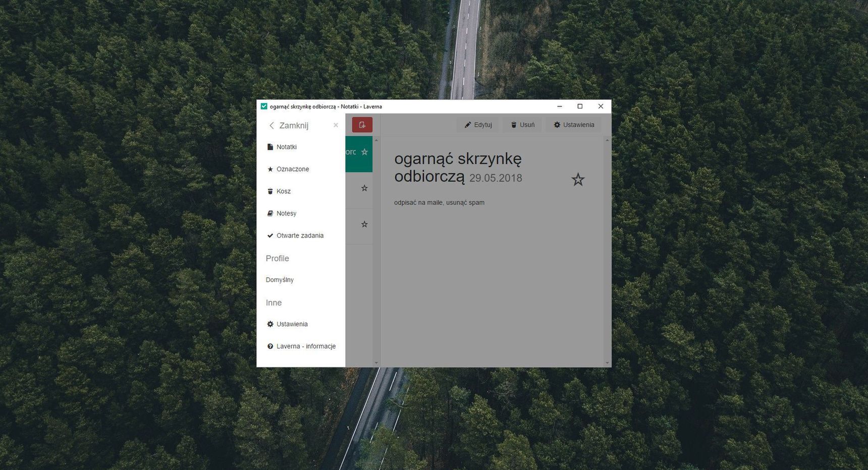
Task: Toggle star on the third list note
Action: pos(364,224)
